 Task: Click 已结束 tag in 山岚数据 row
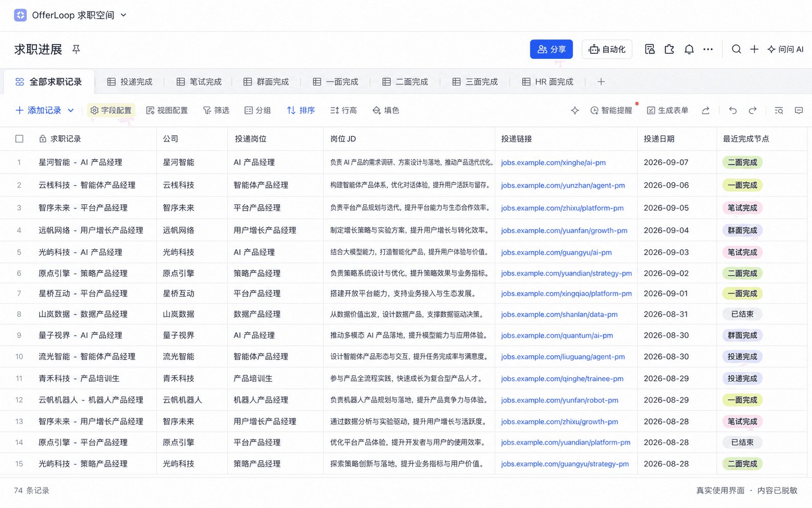742,314
